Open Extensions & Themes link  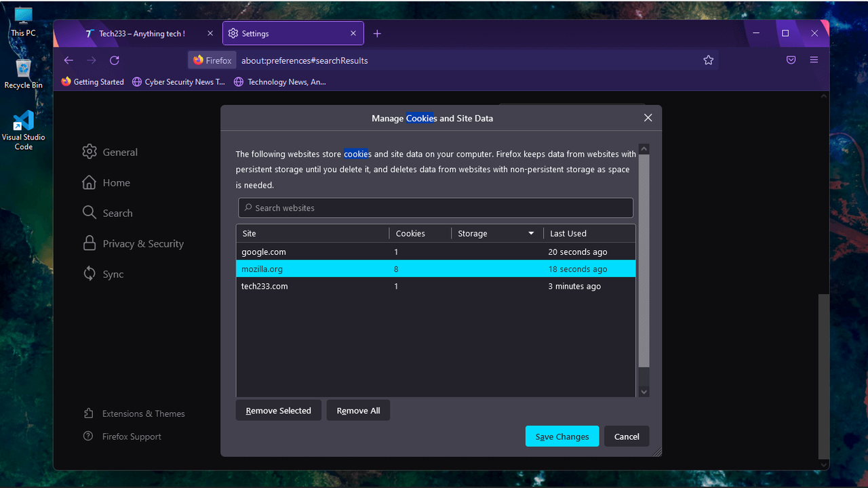134,413
